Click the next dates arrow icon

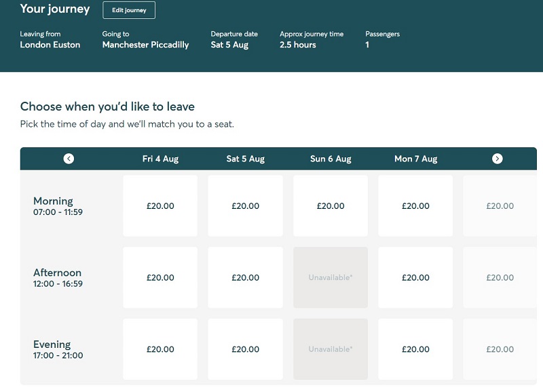pyautogui.click(x=498, y=159)
